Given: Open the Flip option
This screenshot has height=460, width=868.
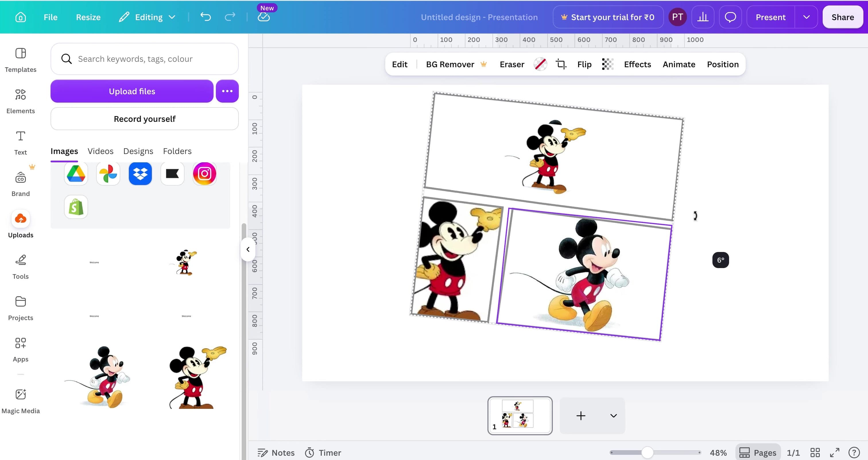Looking at the screenshot, I should [584, 64].
